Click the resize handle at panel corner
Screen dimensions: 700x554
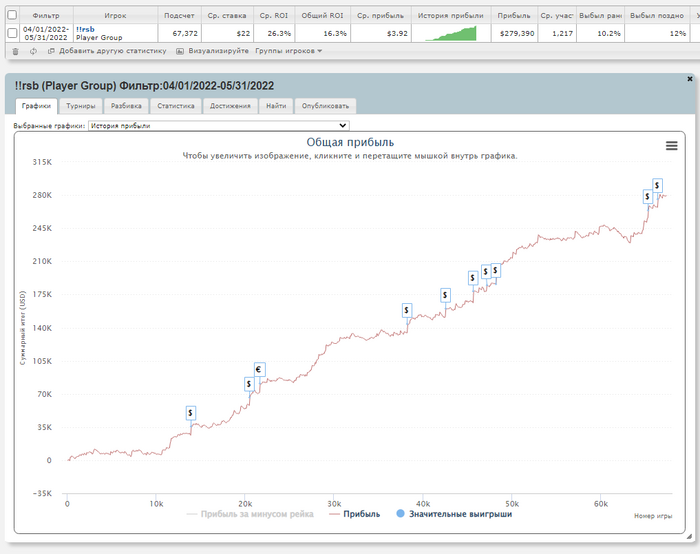tap(690, 536)
